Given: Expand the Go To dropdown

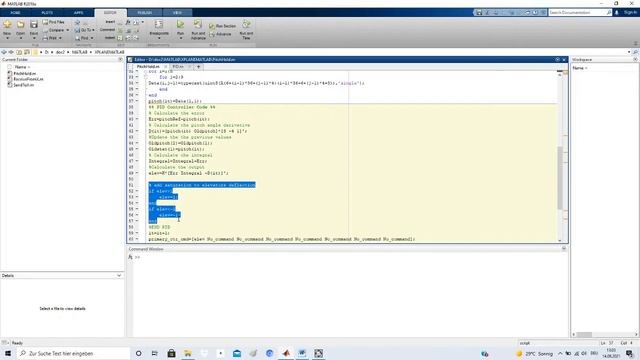Looking at the screenshot, I should point(93,30).
